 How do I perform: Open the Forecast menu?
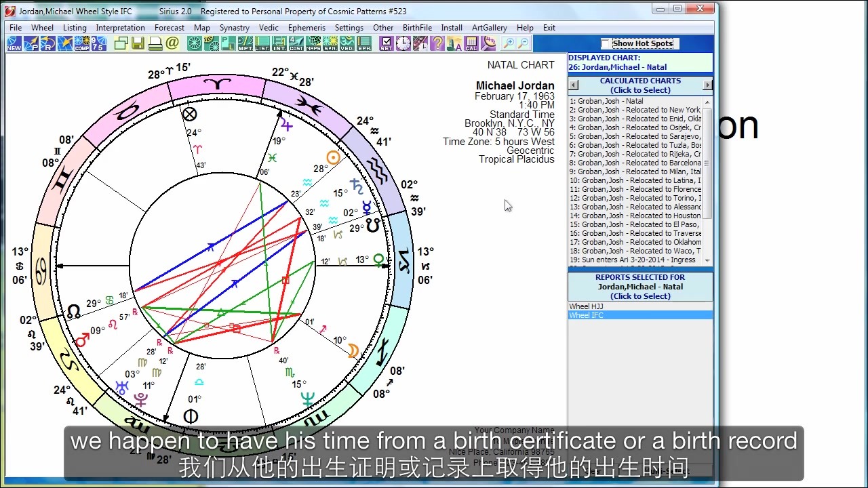(x=170, y=28)
